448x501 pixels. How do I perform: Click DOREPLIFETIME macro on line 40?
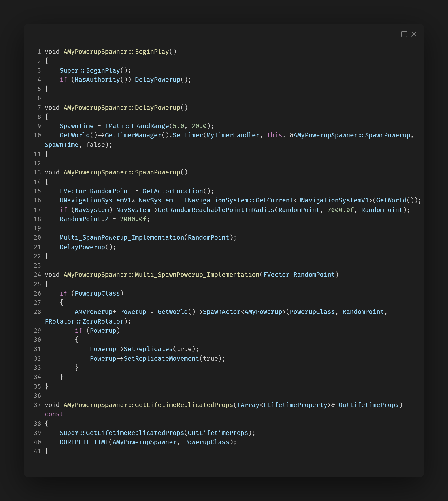coord(84,442)
